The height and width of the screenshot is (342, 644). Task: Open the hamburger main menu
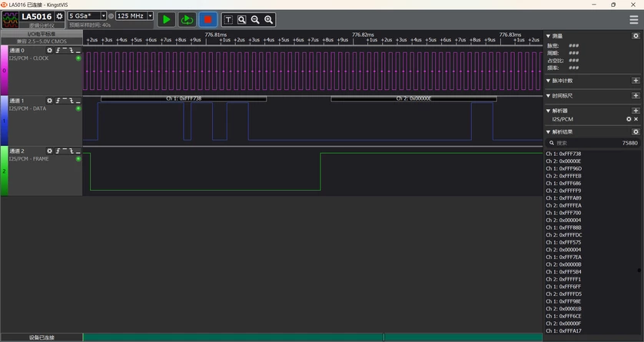pos(634,20)
